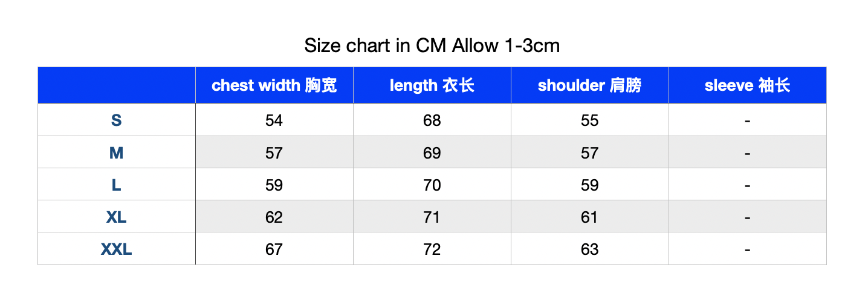This screenshot has height=299, width=868.
Task: Select the chest width column header
Action: point(274,85)
